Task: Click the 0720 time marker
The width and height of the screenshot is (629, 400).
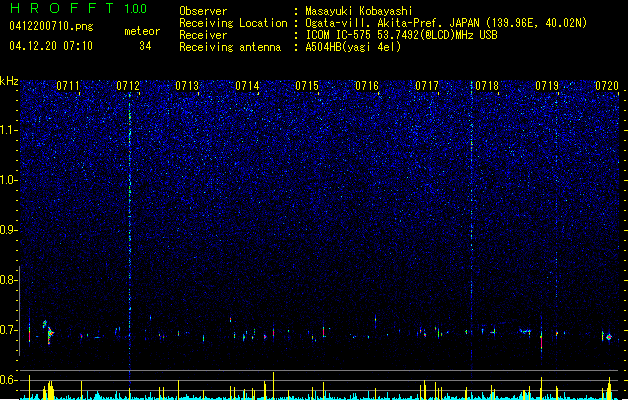Action: pyautogui.click(x=607, y=86)
